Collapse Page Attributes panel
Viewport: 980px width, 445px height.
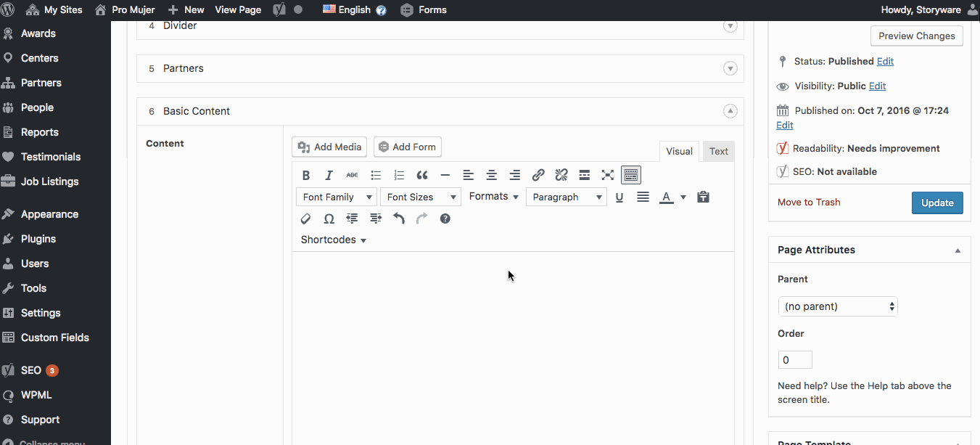point(958,250)
